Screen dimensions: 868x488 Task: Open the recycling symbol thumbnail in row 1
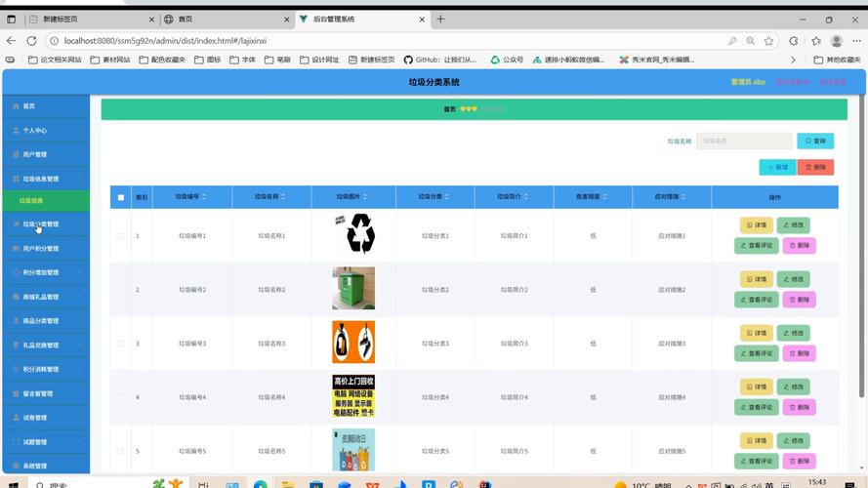[353, 233]
